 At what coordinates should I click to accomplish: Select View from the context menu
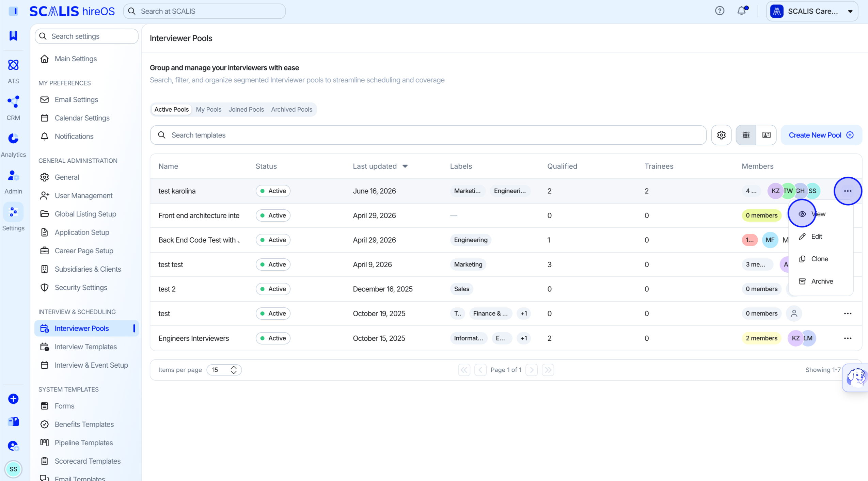[821, 214]
